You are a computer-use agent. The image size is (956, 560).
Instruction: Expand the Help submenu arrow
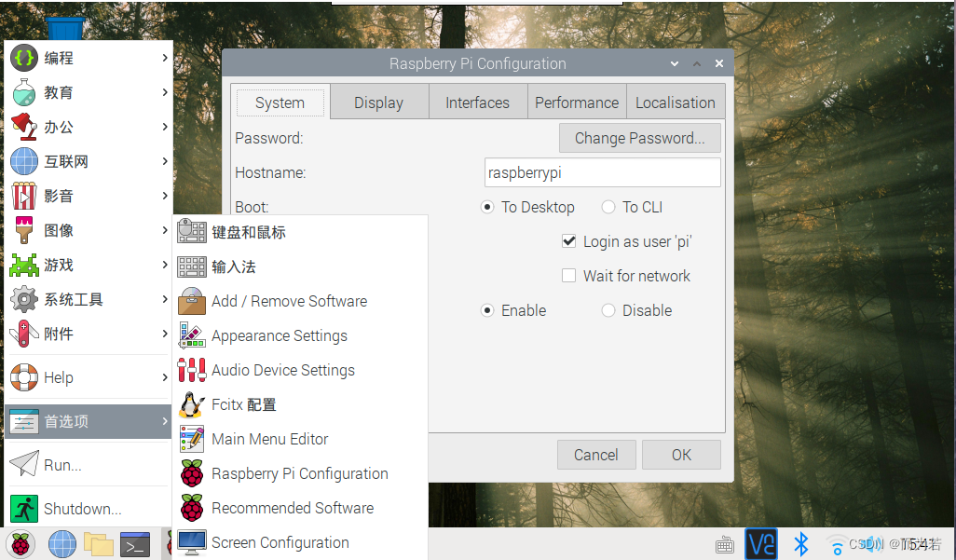(165, 377)
